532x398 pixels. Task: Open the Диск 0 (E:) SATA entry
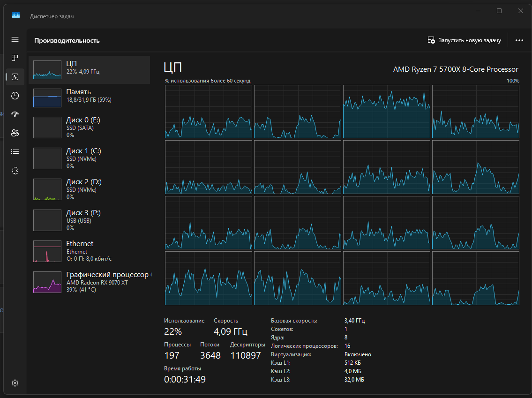coord(89,127)
